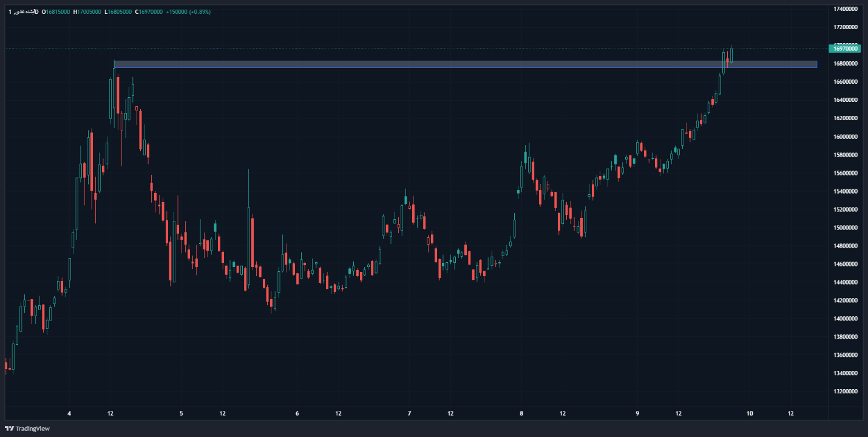Click the 15200000 price axis label

pos(846,209)
